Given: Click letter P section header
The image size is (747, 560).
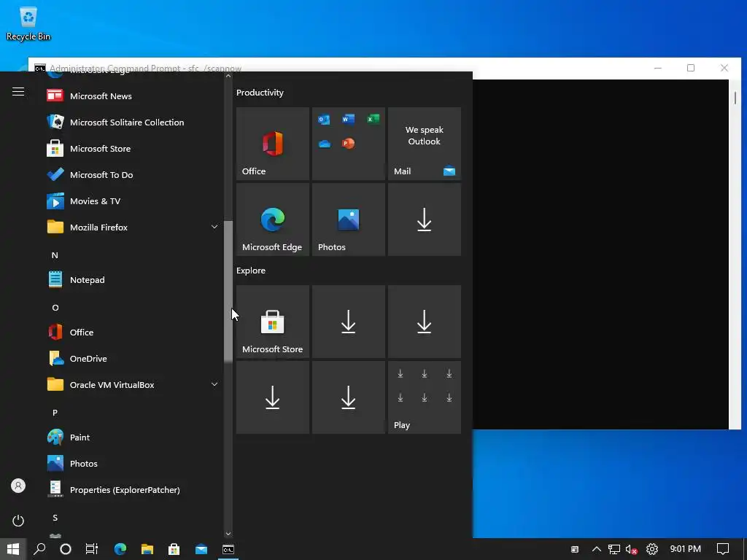Looking at the screenshot, I should coord(55,413).
